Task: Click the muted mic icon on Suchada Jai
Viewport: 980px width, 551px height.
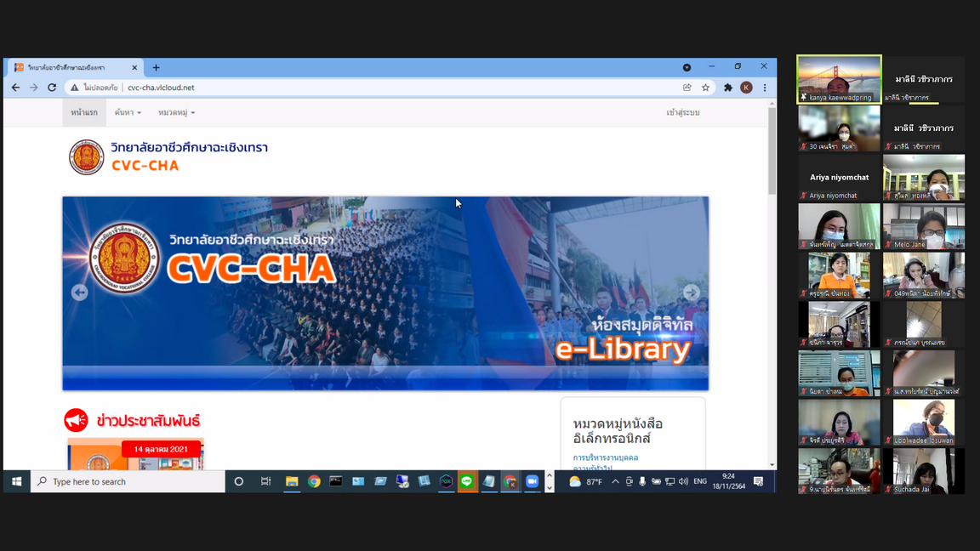Action: pos(888,489)
